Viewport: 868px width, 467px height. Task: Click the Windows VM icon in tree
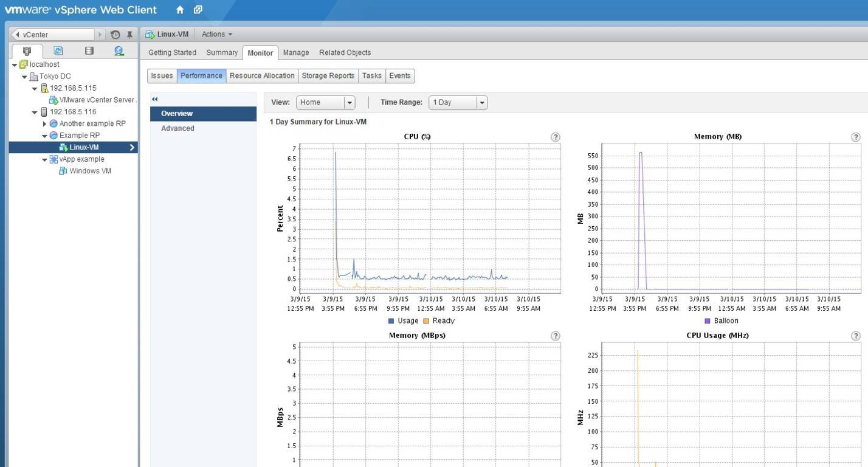point(63,171)
